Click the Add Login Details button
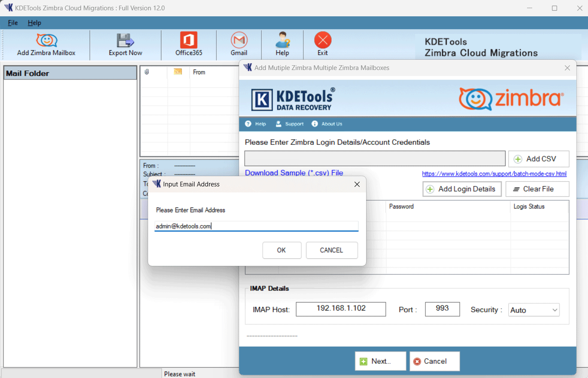Screen dimensions: 588x378 pos(462,189)
